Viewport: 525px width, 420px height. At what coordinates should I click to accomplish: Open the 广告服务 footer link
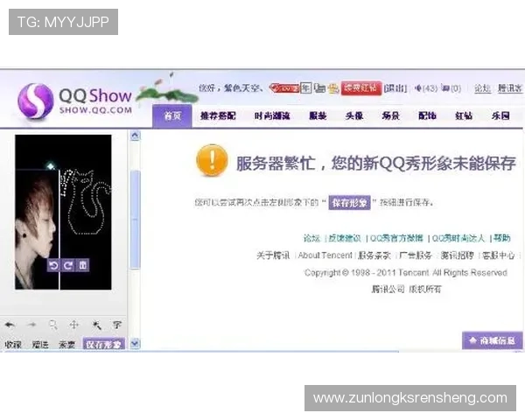pos(416,255)
